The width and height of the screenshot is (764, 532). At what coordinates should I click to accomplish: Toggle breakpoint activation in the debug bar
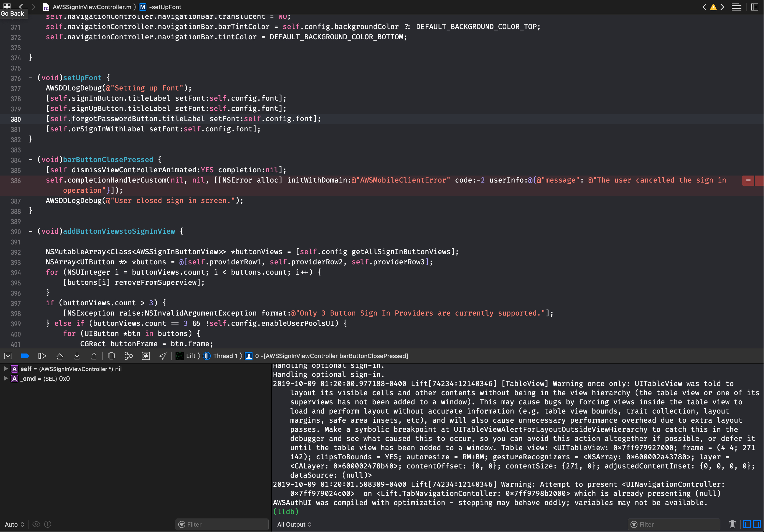click(x=25, y=356)
